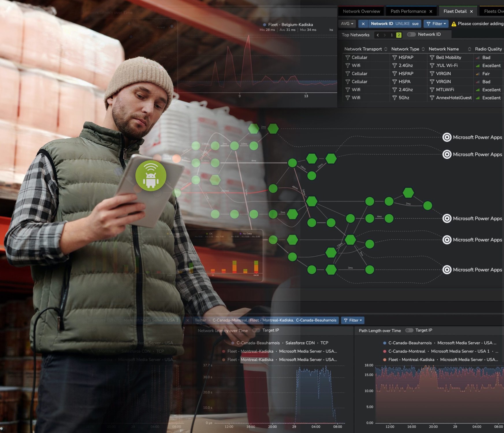Viewport: 504px width, 433px height.
Task: Click the Path Length over Time title
Action: pos(380,331)
